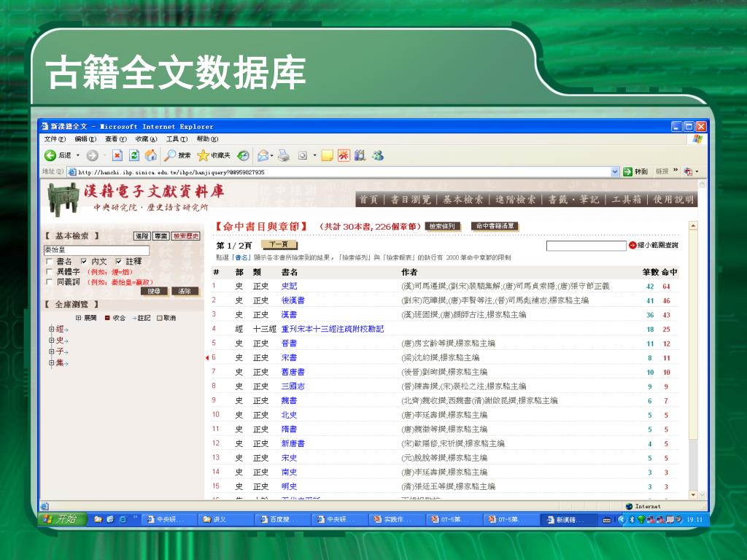Click the results scrollbar down arrow
Screen dimensions: 747x560
click(x=693, y=495)
